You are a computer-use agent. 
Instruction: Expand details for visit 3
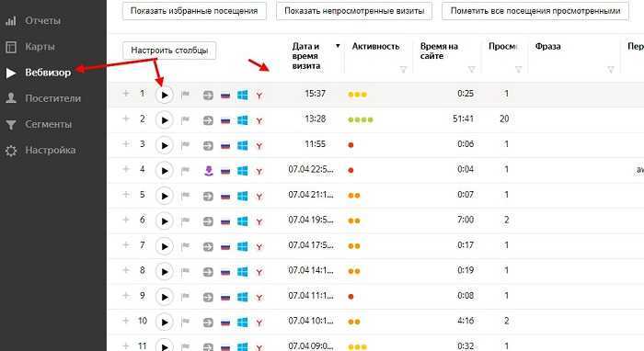126,144
